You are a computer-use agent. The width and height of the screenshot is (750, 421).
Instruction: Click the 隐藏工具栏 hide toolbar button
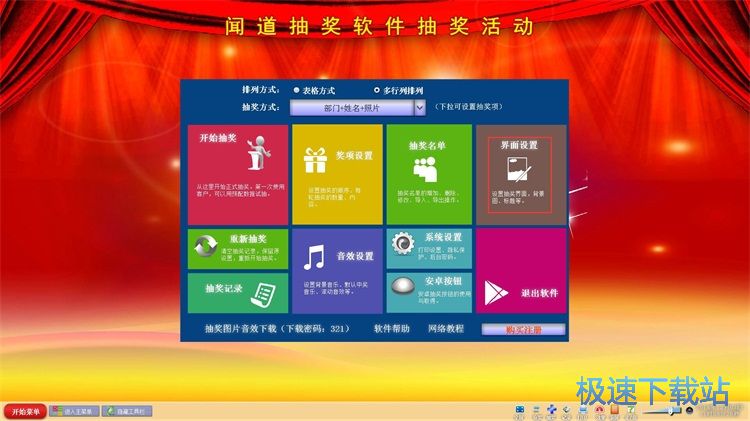click(127, 411)
